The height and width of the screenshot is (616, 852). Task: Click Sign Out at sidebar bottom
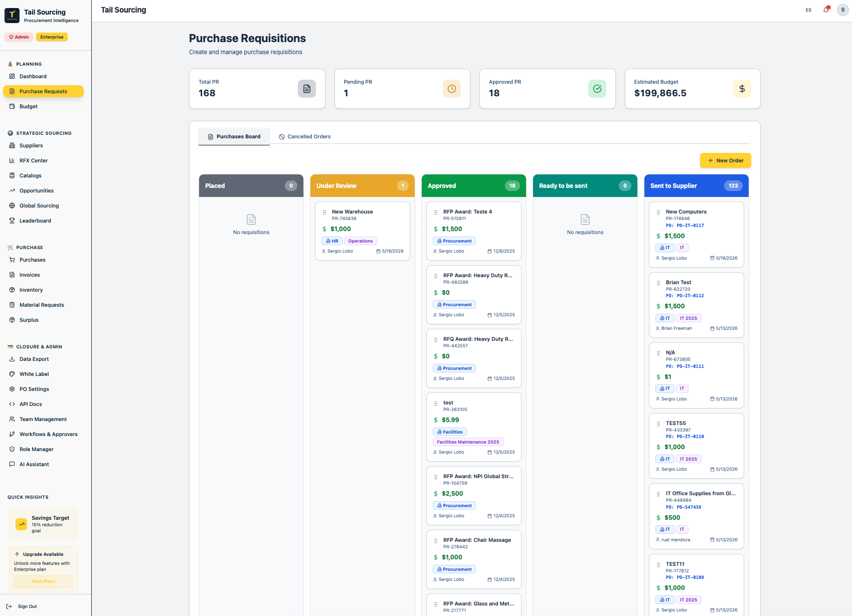(22, 606)
